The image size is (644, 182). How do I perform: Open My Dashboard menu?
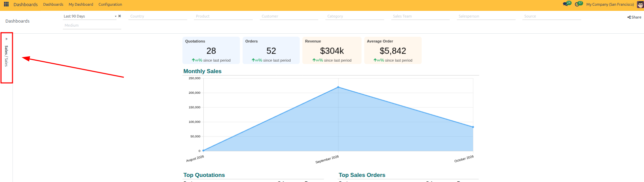[x=81, y=4]
